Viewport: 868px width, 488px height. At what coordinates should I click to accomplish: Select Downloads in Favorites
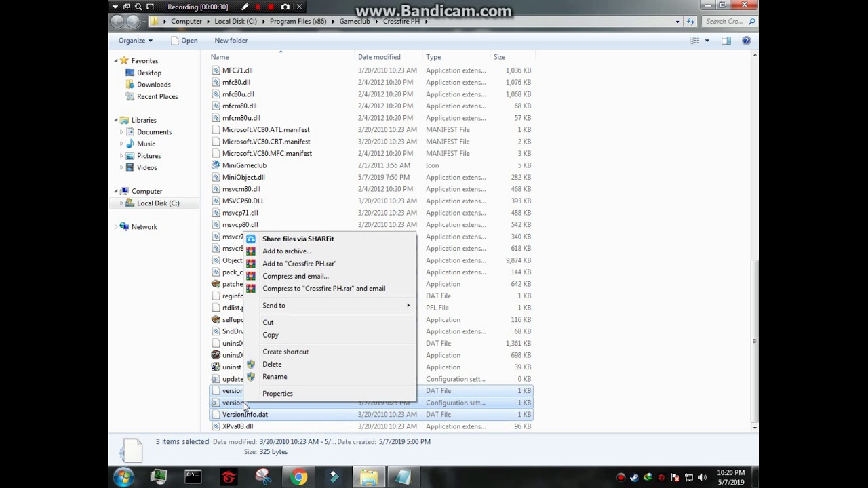[x=153, y=85]
